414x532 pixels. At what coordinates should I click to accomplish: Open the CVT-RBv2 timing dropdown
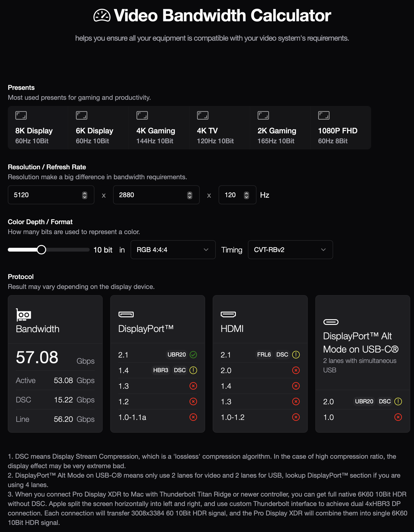coord(291,250)
